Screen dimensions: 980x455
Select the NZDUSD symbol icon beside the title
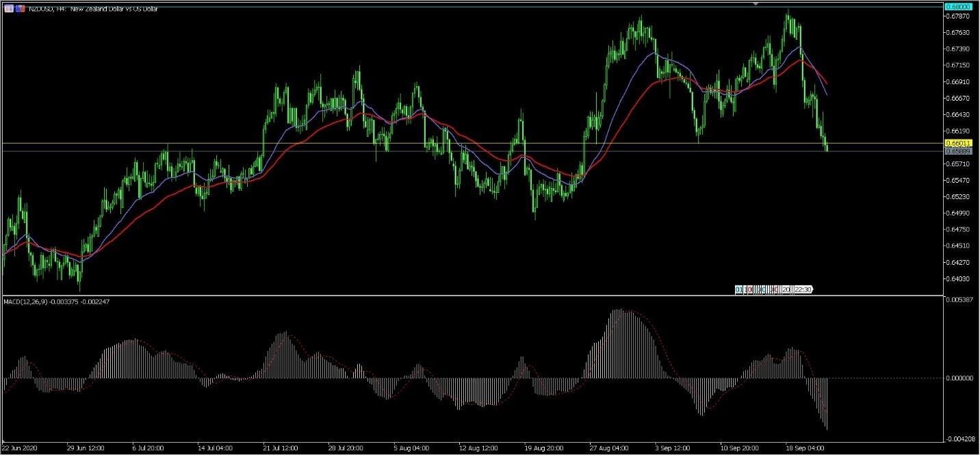(x=18, y=8)
